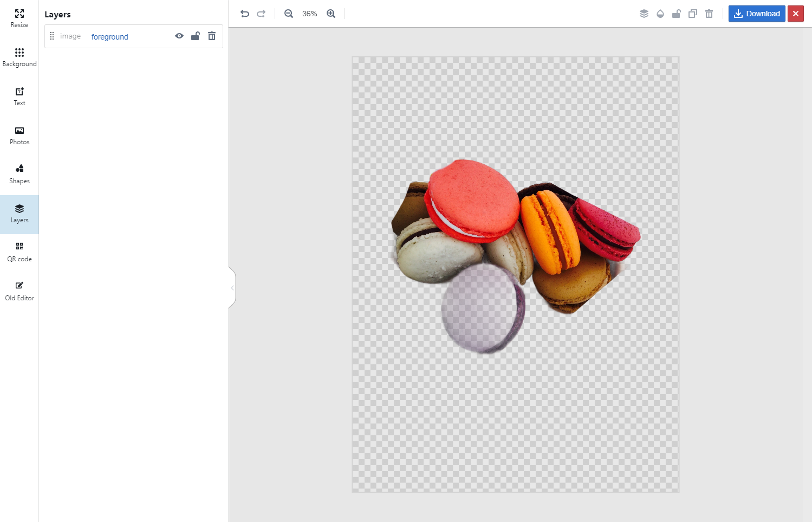Open the opacity droplet icon
The image size is (812, 522).
tap(660, 14)
